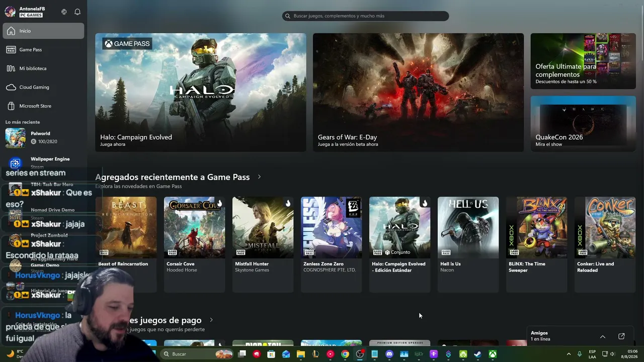The image size is (644, 362).
Task: Go to Inicio in the sidebar
Action: pos(43,31)
